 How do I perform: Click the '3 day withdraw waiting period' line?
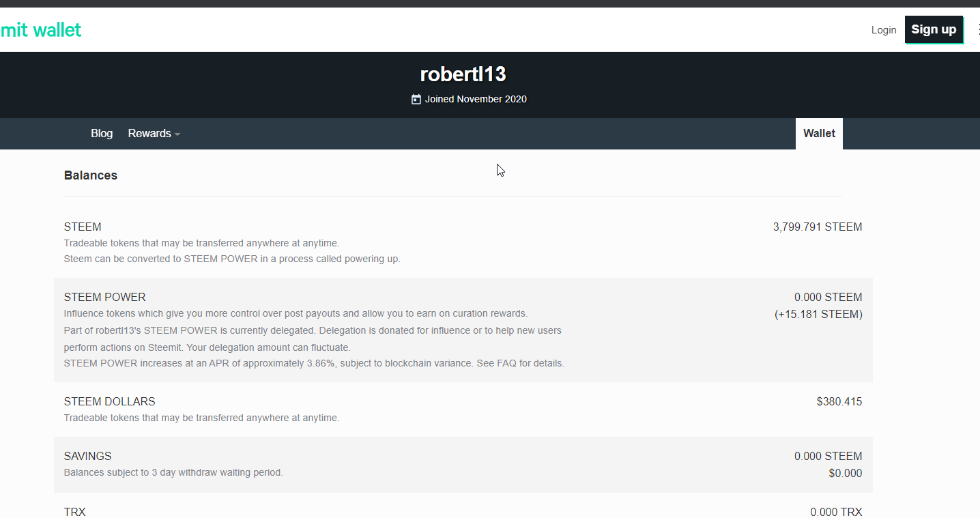click(x=173, y=473)
